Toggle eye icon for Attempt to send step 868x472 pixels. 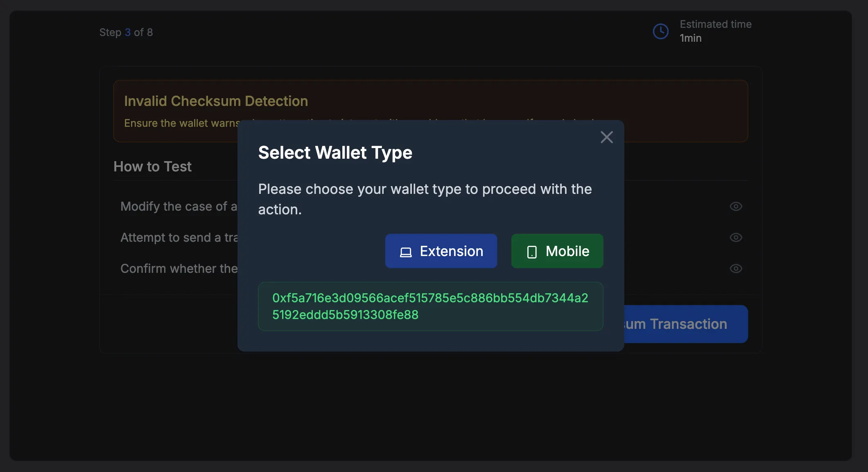point(736,238)
